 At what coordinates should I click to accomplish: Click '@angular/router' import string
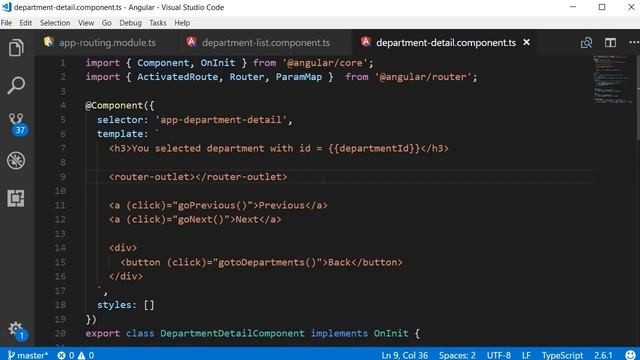tap(422, 77)
